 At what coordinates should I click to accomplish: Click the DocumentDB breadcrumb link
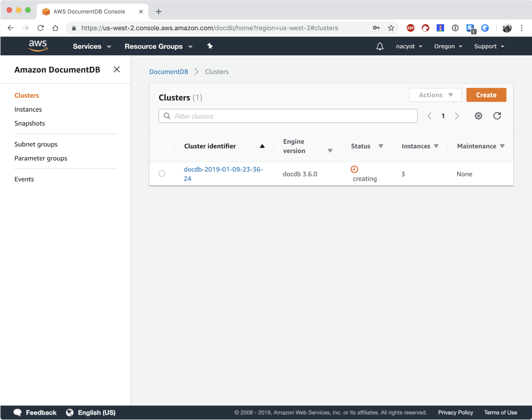pos(169,72)
